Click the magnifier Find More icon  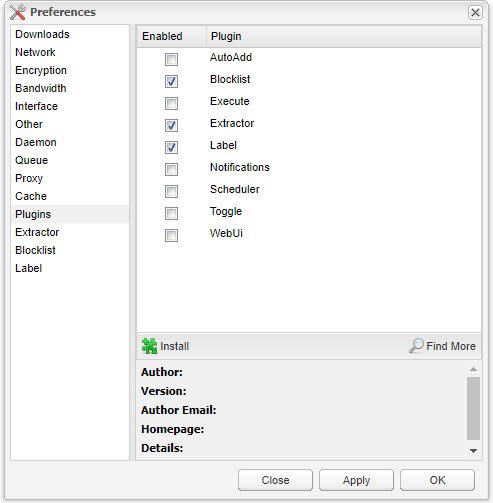[x=416, y=346]
